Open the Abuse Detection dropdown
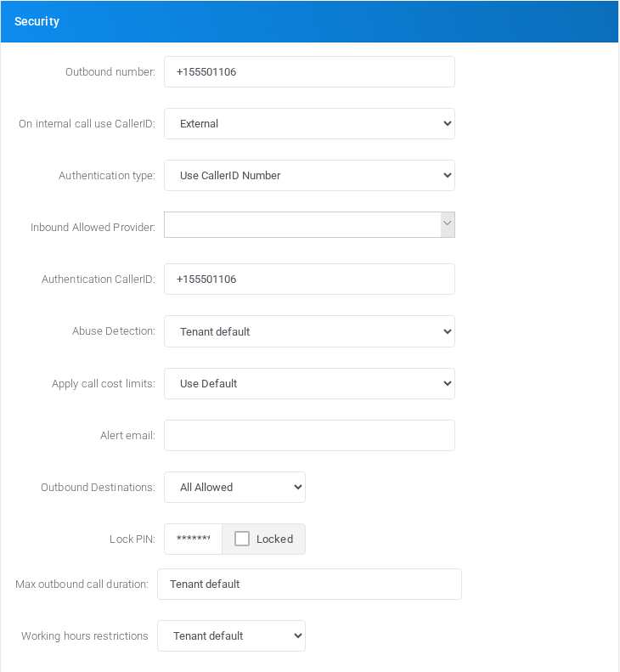This screenshot has height=672, width=620. [x=309, y=331]
